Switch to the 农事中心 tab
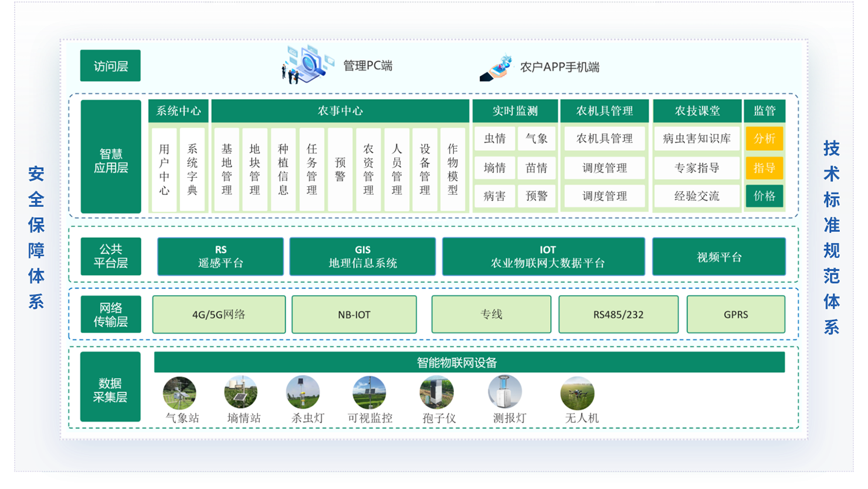868x489 pixels. coord(339,111)
